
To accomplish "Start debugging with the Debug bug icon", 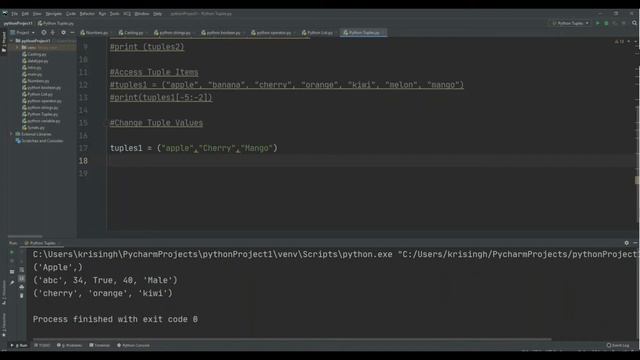I will click(x=606, y=23).
